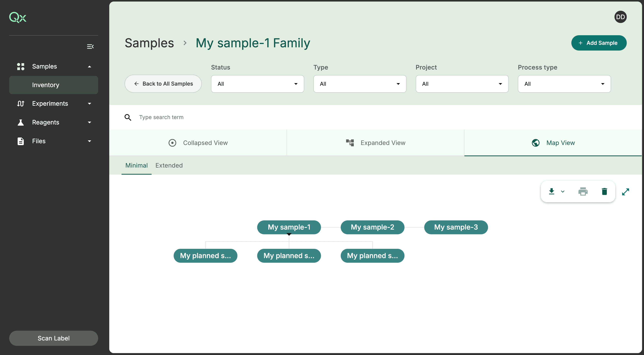Screen dimensions: 644x355
Task: Click the Qx logo
Action: pyautogui.click(x=18, y=17)
